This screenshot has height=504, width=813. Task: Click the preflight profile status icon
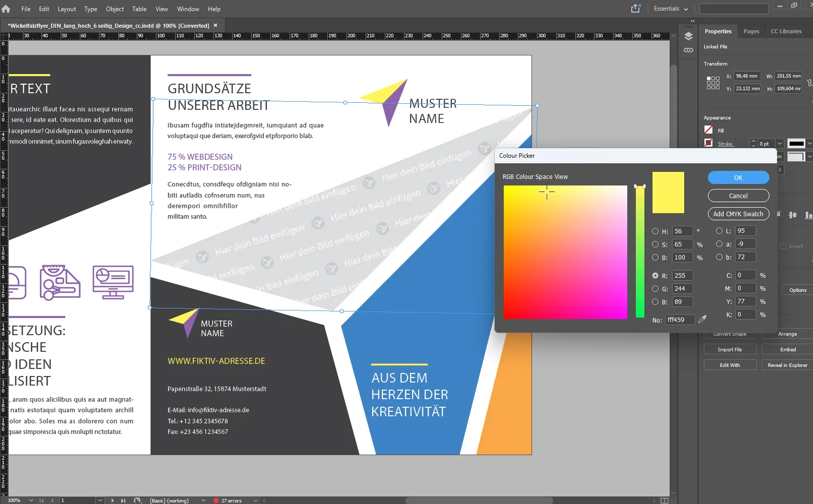[x=137, y=500]
